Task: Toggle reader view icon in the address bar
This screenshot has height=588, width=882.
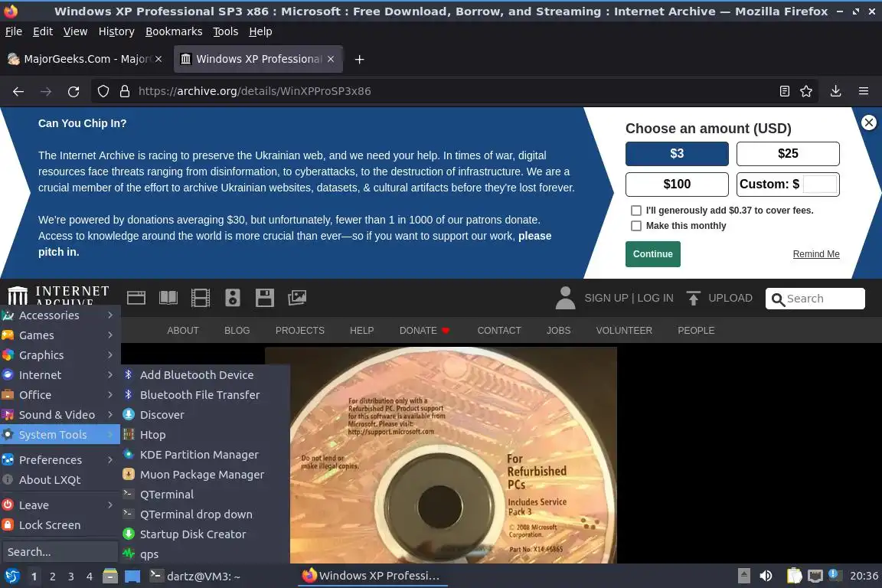Action: click(785, 91)
